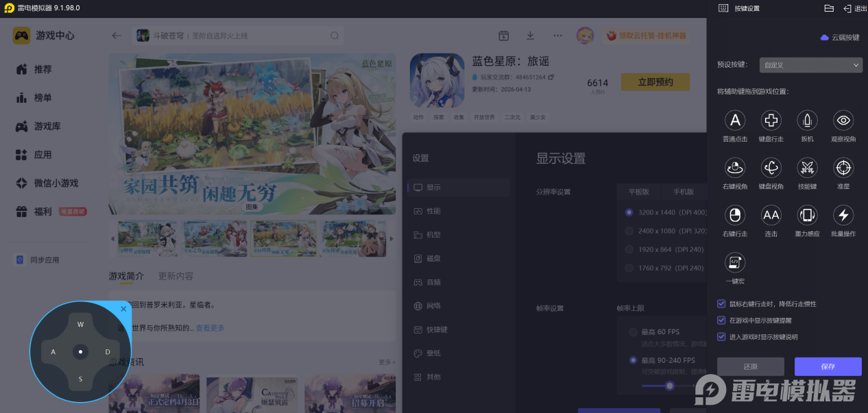Pick the 重力感应 gravity sensor icon
868x413 pixels.
coord(807,215)
